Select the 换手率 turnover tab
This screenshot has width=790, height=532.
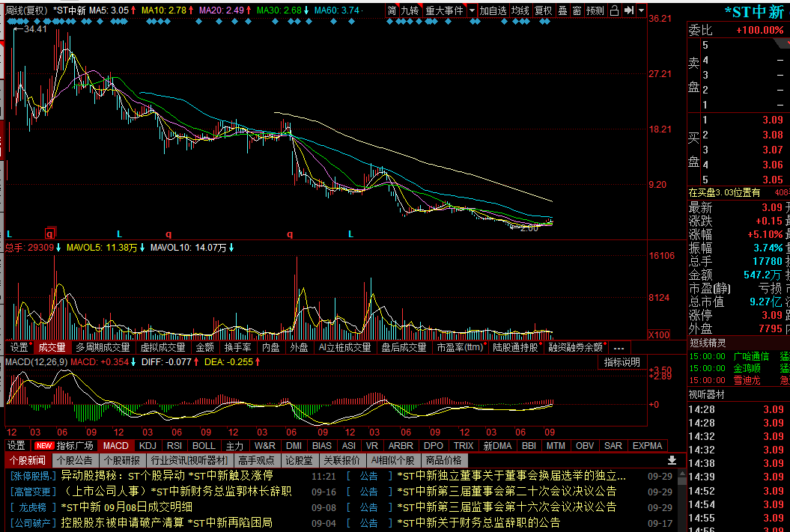pyautogui.click(x=238, y=347)
